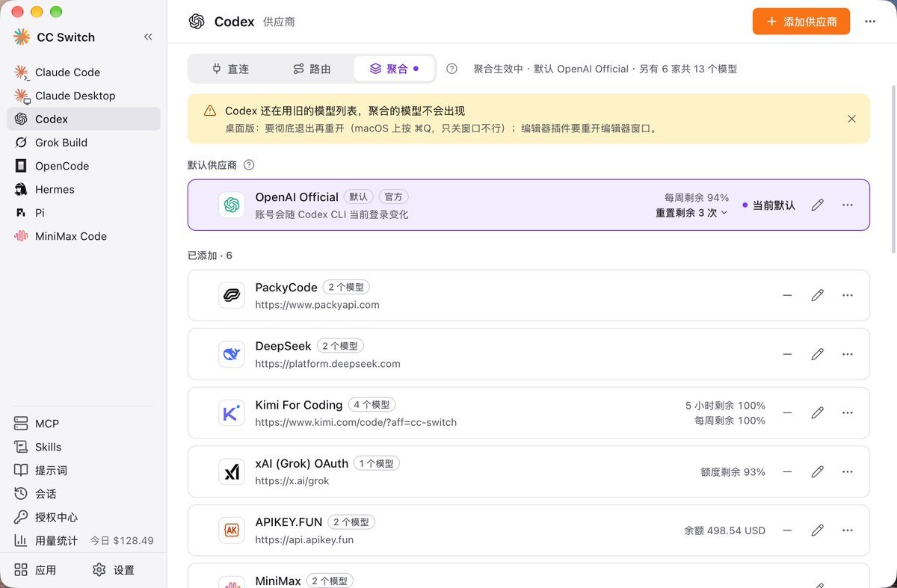Click Kimi For Coding minus toggle
The height and width of the screenshot is (588, 897).
[x=787, y=412]
